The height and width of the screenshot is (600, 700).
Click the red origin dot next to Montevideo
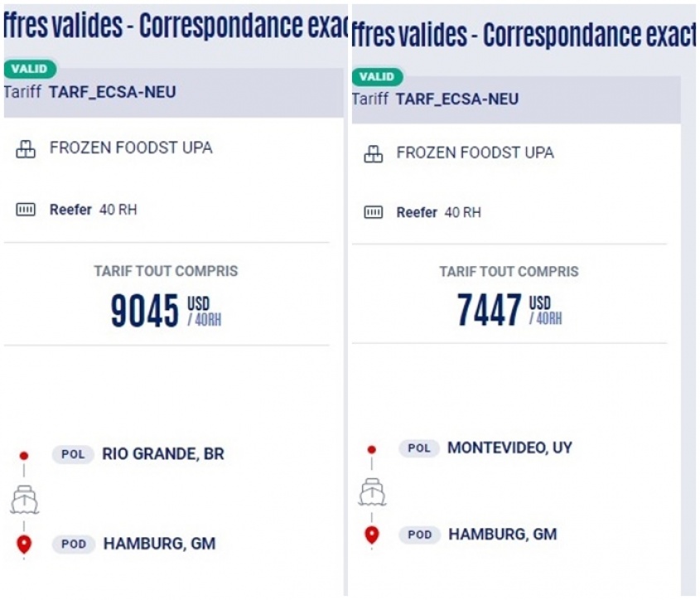tap(372, 449)
